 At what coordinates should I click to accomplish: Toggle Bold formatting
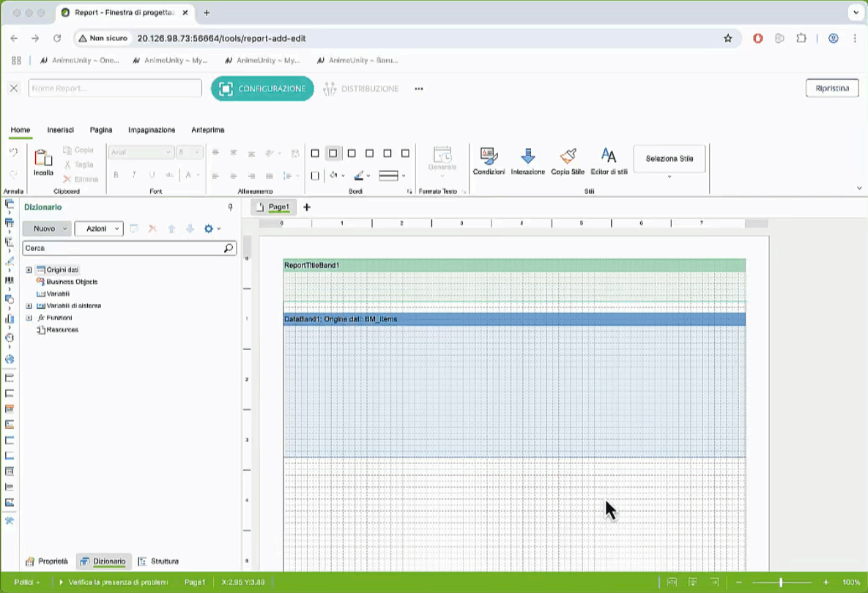116,175
